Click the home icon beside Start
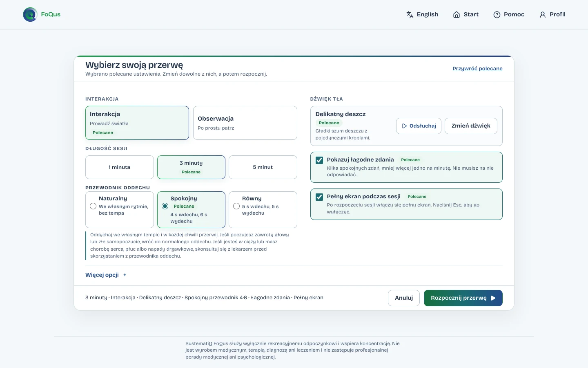 (457, 15)
